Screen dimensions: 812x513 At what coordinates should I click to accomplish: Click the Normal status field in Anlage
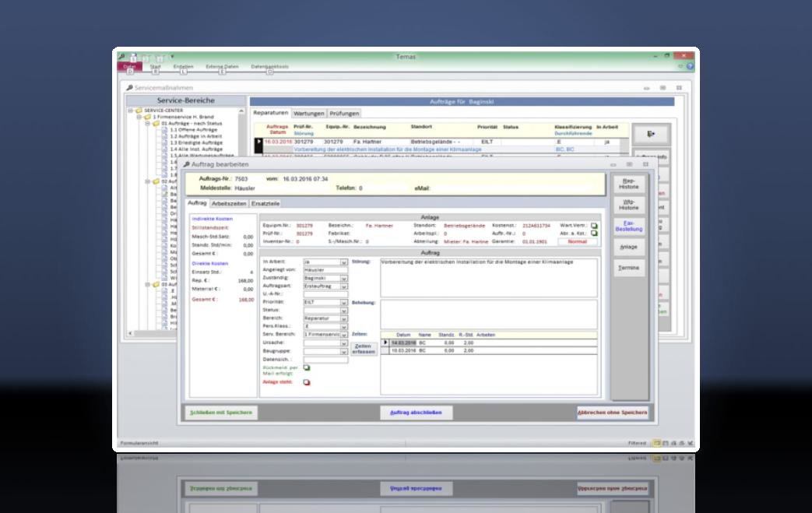click(578, 242)
